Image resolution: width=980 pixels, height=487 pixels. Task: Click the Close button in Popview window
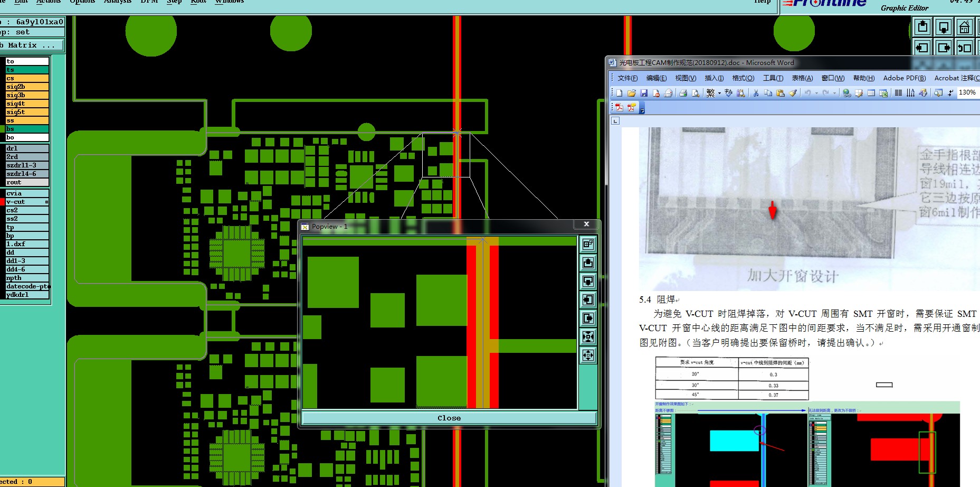tap(449, 418)
